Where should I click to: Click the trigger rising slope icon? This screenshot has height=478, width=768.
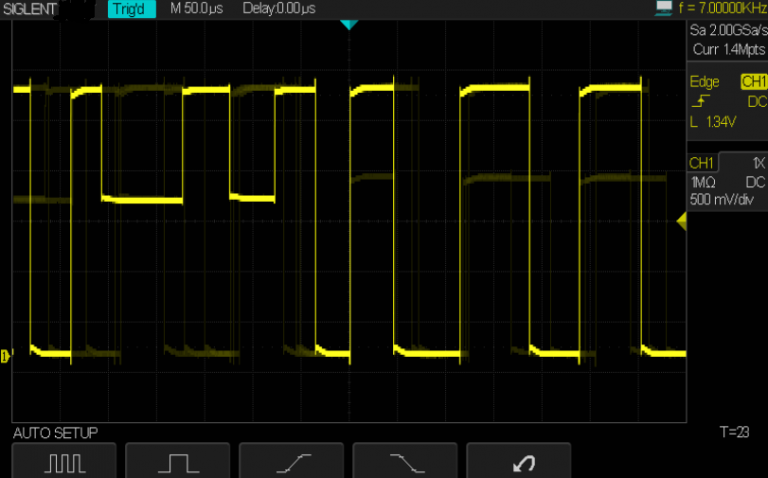697,102
